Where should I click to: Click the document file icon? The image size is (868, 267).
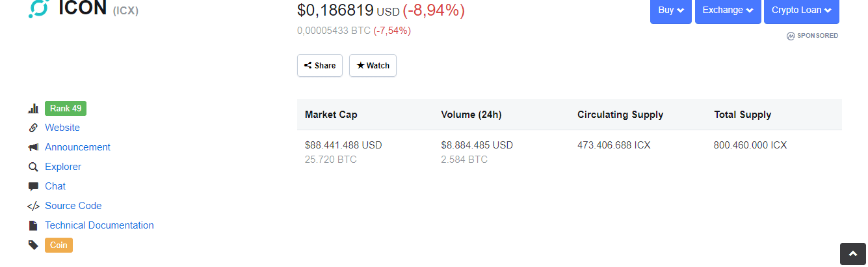click(x=33, y=225)
